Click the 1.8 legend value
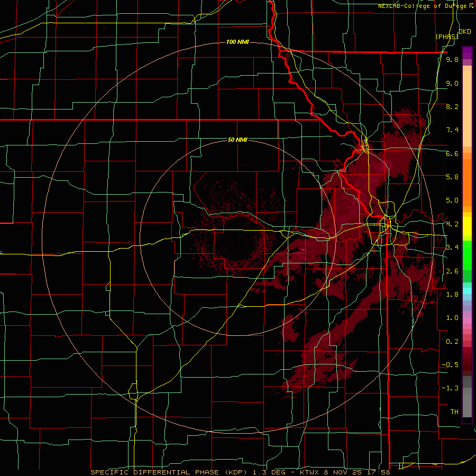 click(452, 295)
